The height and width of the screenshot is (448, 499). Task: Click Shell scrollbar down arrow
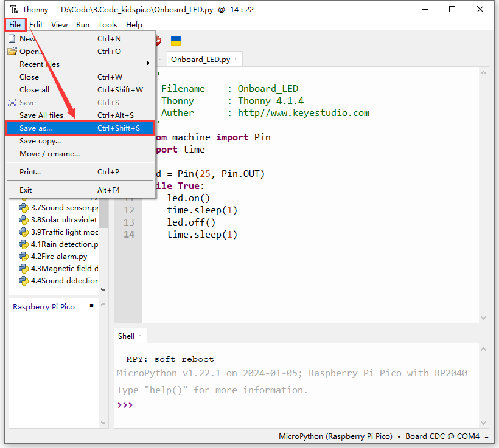point(483,423)
